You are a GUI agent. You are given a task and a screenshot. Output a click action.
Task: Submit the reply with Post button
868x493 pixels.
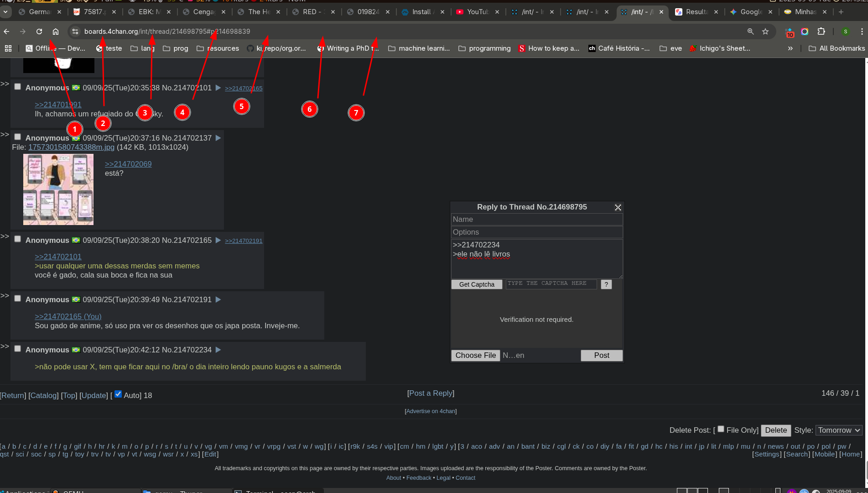point(602,356)
